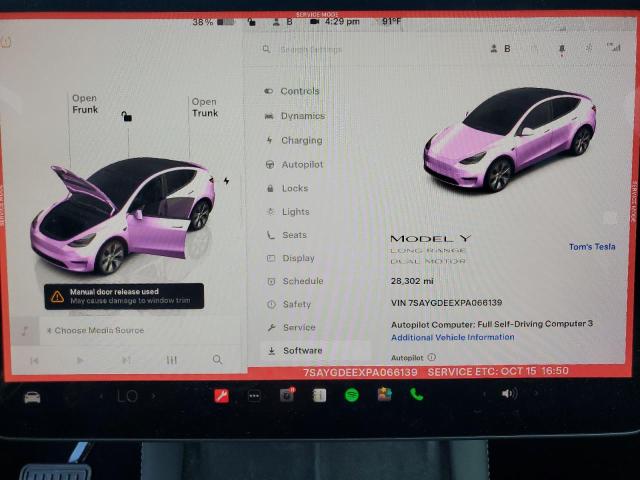The height and width of the screenshot is (480, 640).
Task: Go to the Charging settings section
Action: click(301, 141)
